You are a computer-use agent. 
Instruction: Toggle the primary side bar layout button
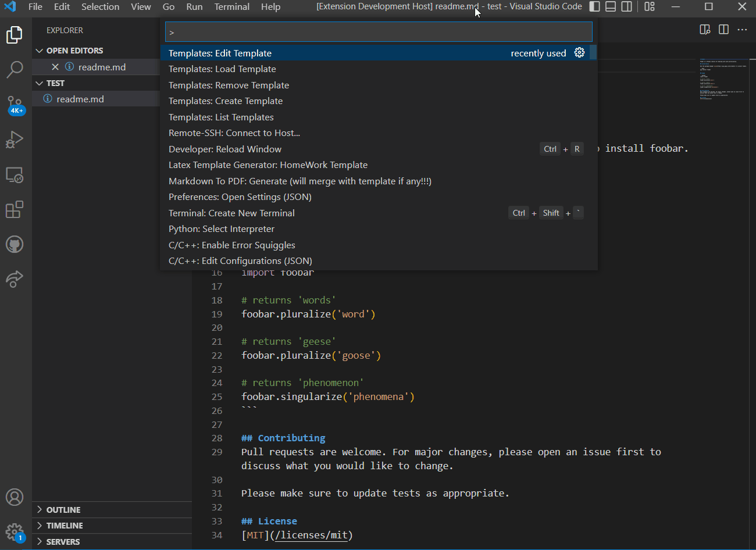click(x=594, y=7)
